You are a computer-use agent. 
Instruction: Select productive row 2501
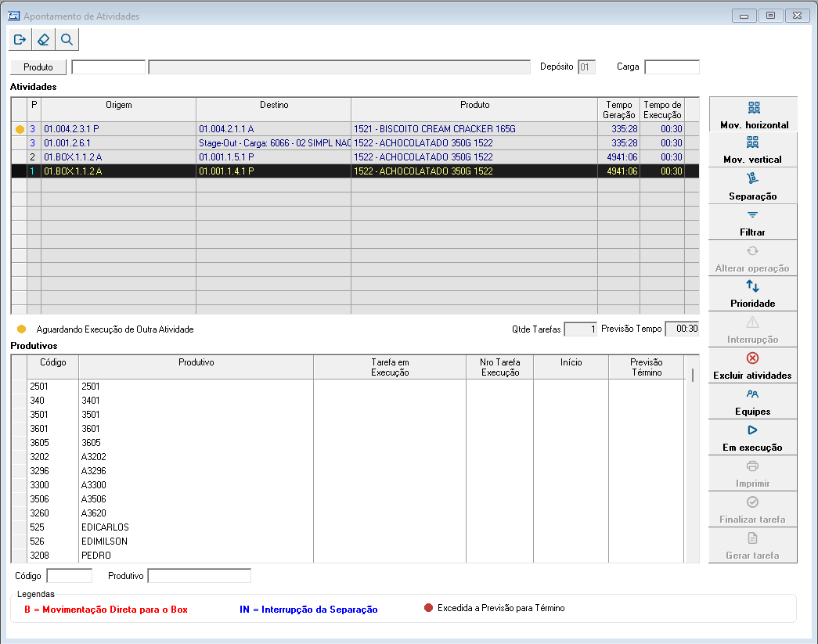[x=348, y=387]
